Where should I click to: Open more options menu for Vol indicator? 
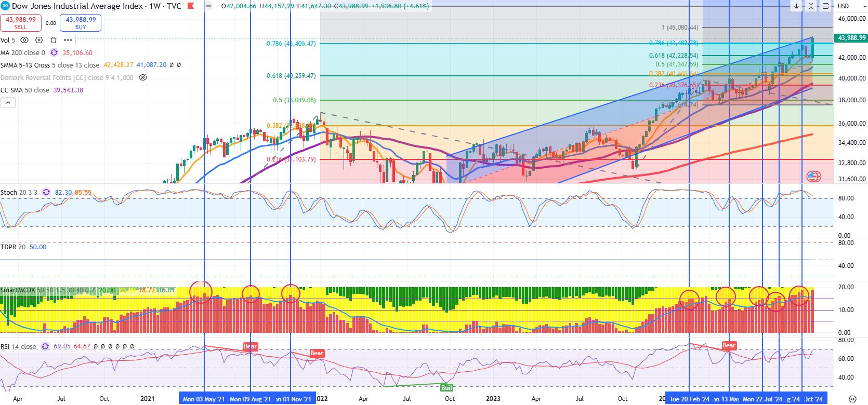coord(68,40)
